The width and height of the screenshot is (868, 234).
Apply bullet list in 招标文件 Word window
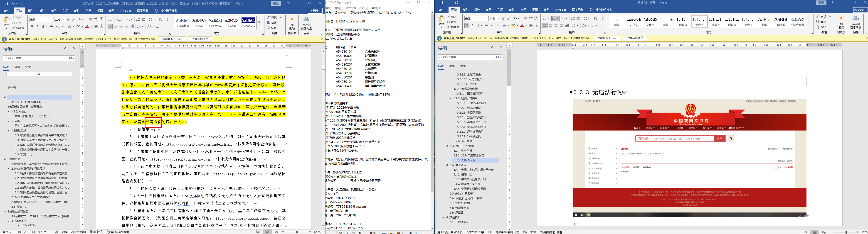click(110, 19)
